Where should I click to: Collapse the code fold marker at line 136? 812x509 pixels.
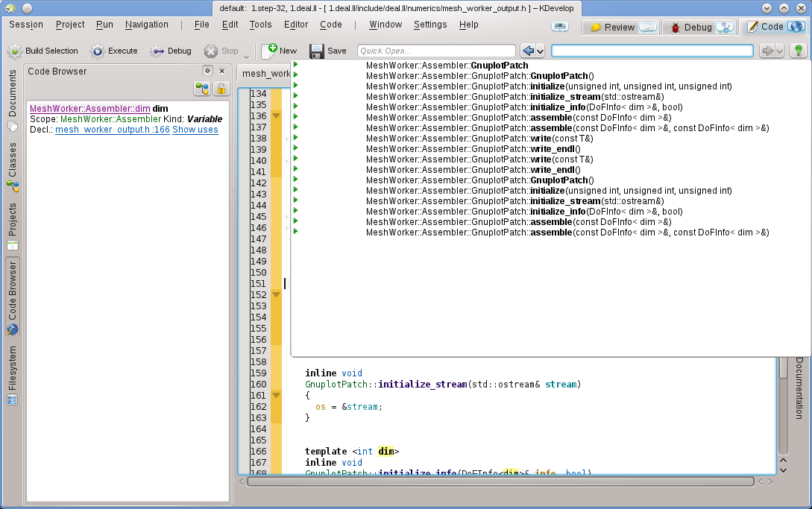276,116
